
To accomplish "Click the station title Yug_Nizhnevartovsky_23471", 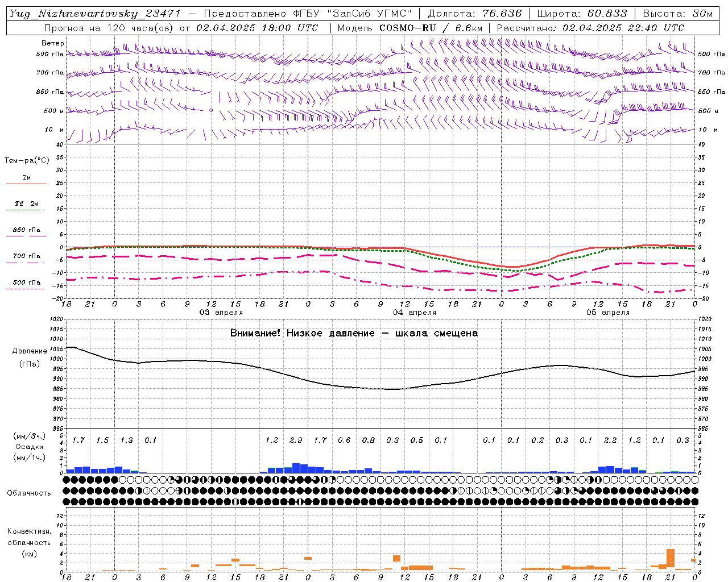I will [x=94, y=14].
